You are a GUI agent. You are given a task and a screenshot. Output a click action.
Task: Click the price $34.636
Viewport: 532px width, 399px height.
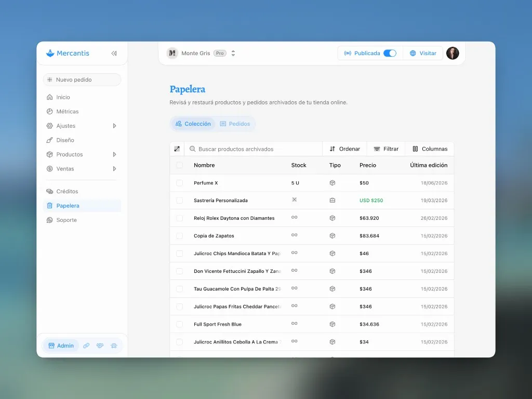pos(369,324)
